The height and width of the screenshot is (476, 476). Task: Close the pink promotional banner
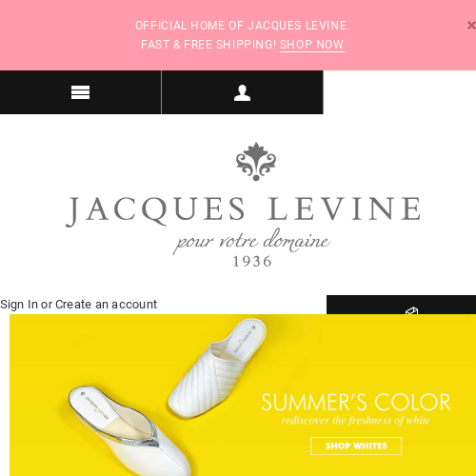pos(471,26)
